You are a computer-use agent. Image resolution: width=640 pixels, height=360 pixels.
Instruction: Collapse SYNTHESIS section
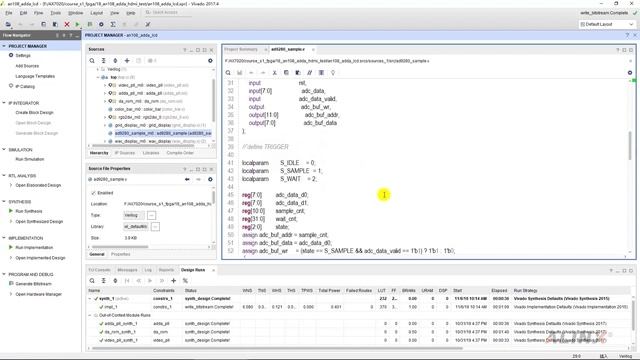click(x=4, y=202)
